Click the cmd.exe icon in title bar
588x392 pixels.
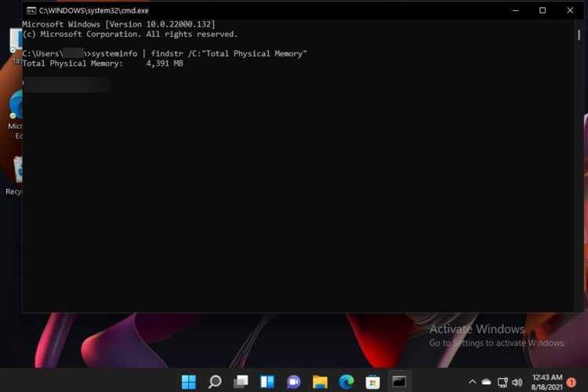[31, 11]
